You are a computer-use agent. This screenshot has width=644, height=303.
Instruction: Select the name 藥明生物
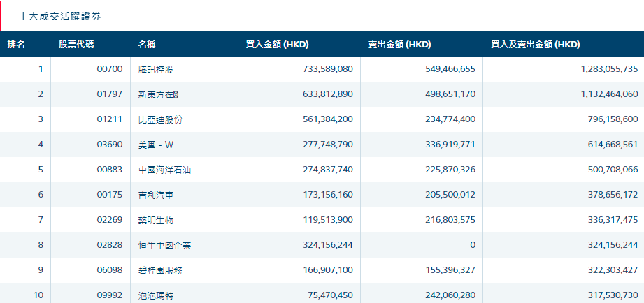click(x=156, y=220)
